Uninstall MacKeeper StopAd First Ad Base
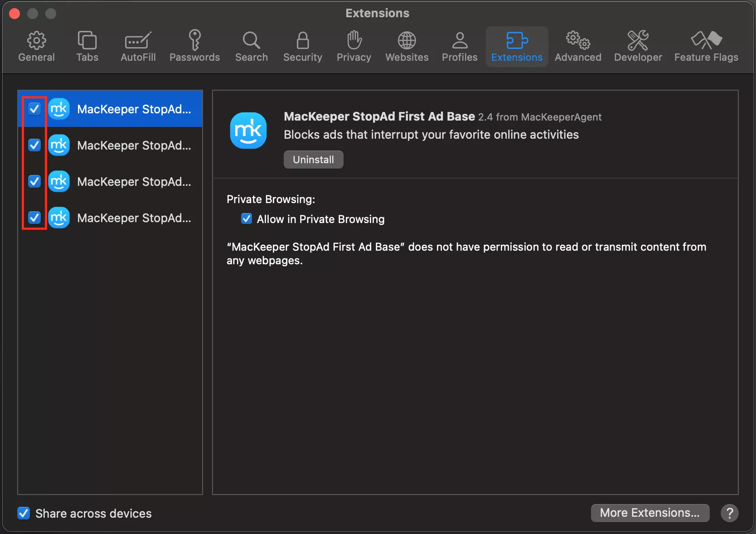Image resolution: width=756 pixels, height=534 pixels. 313,160
